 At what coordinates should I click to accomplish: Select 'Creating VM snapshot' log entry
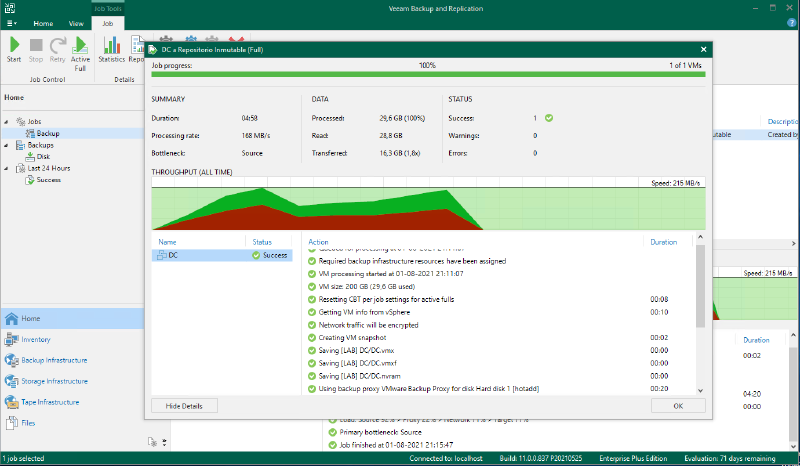tap(352, 337)
